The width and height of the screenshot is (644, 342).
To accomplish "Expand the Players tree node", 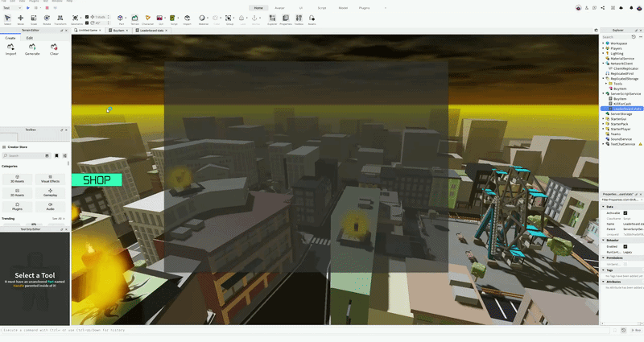I will click(603, 48).
